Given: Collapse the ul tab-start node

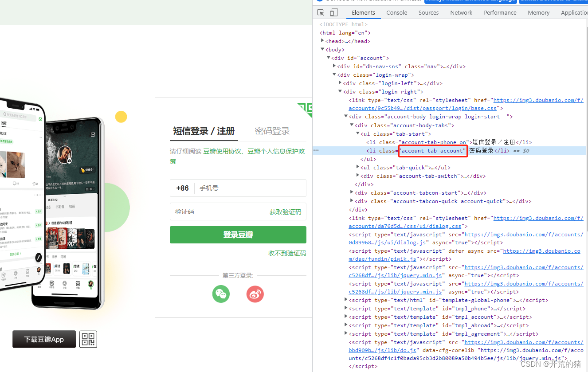Looking at the screenshot, I should (357, 134).
